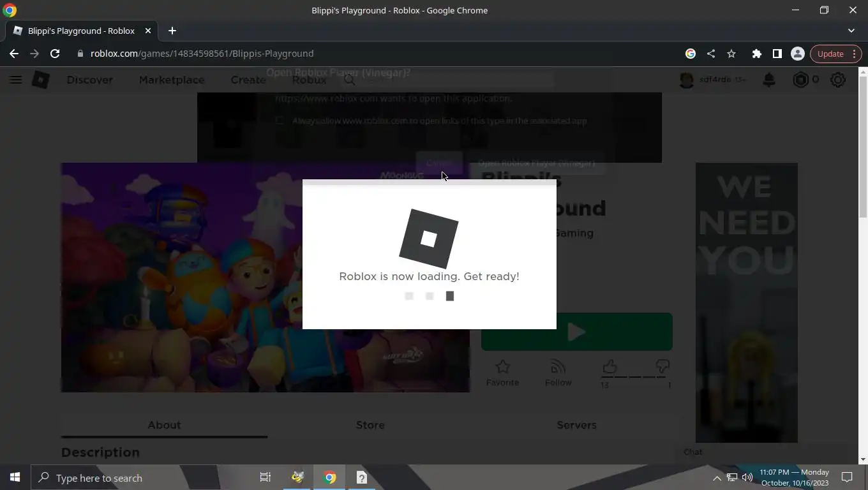Click the green Play button

tap(576, 332)
